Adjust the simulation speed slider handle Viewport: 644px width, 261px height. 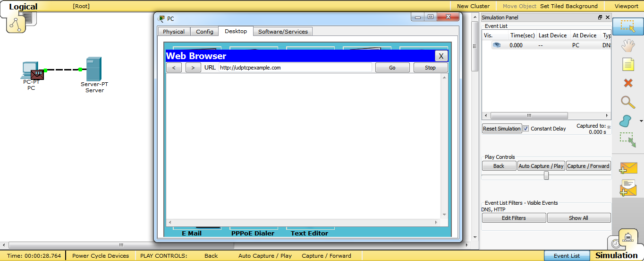click(546, 175)
